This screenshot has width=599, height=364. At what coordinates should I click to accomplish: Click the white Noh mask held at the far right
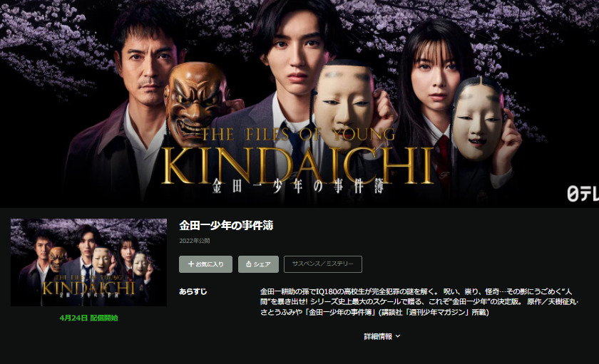point(478,119)
